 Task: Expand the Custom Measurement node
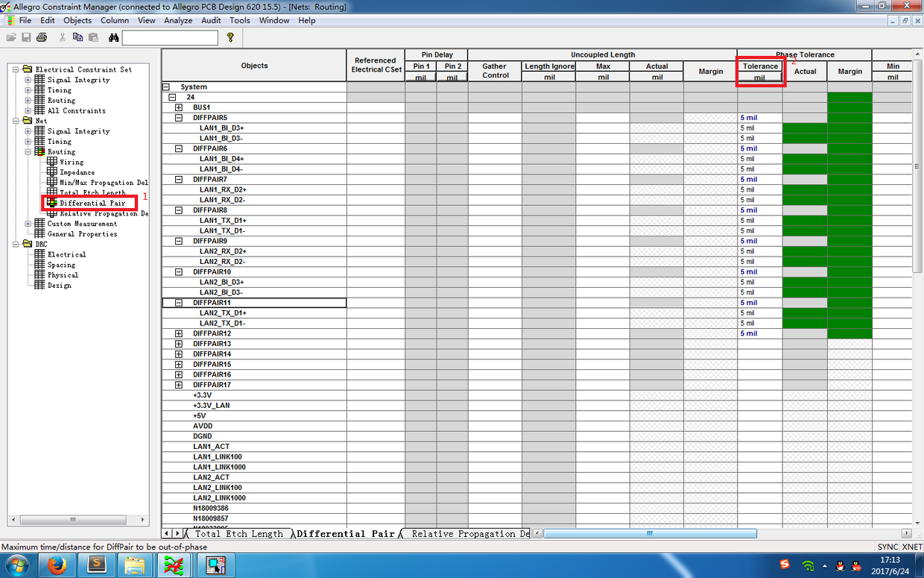[28, 224]
